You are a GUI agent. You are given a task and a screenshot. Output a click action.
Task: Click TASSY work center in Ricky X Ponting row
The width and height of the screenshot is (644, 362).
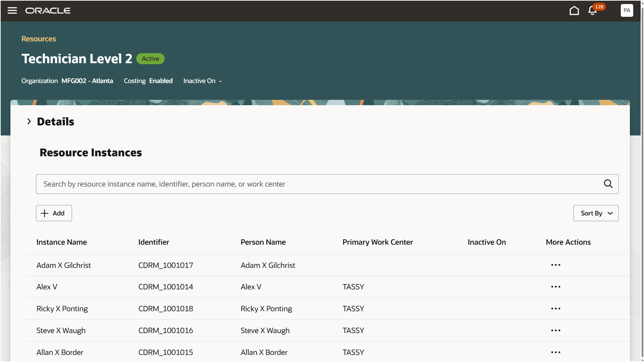353,309
